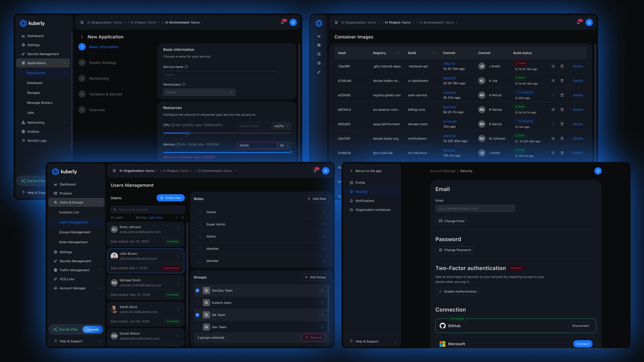
Task: Go to Groups Management in the sidebar
Action: [74, 232]
